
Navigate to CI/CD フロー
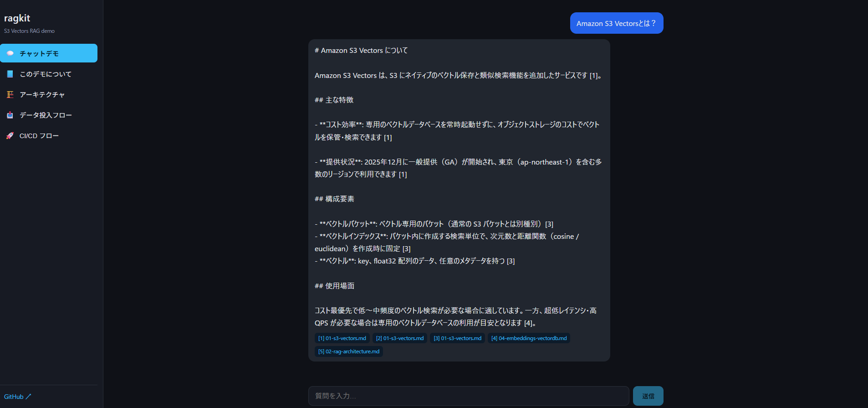pyautogui.click(x=49, y=135)
